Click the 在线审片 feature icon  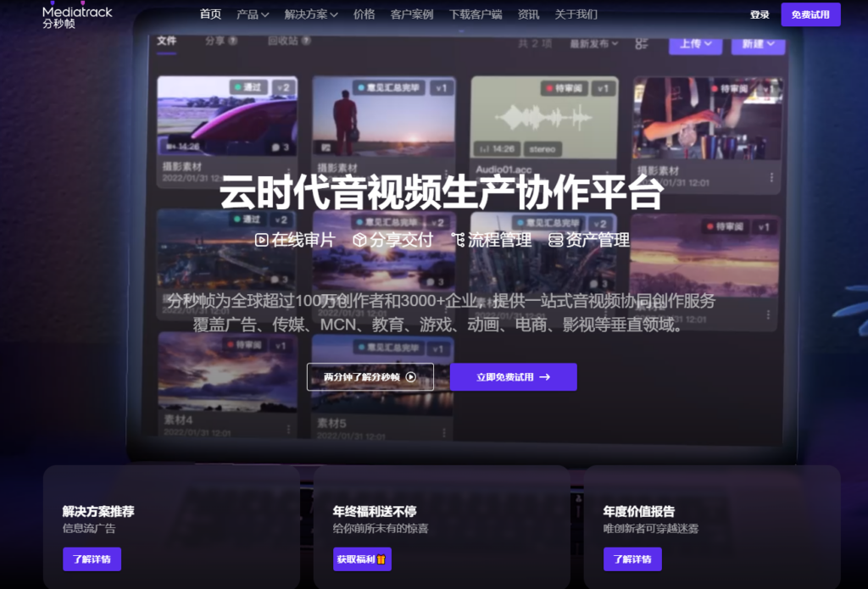point(262,240)
